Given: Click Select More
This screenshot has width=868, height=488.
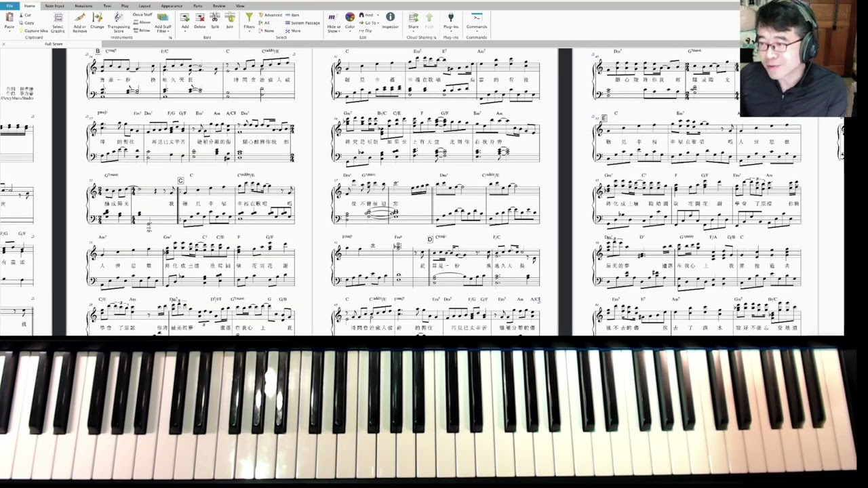Looking at the screenshot, I should 294,30.
